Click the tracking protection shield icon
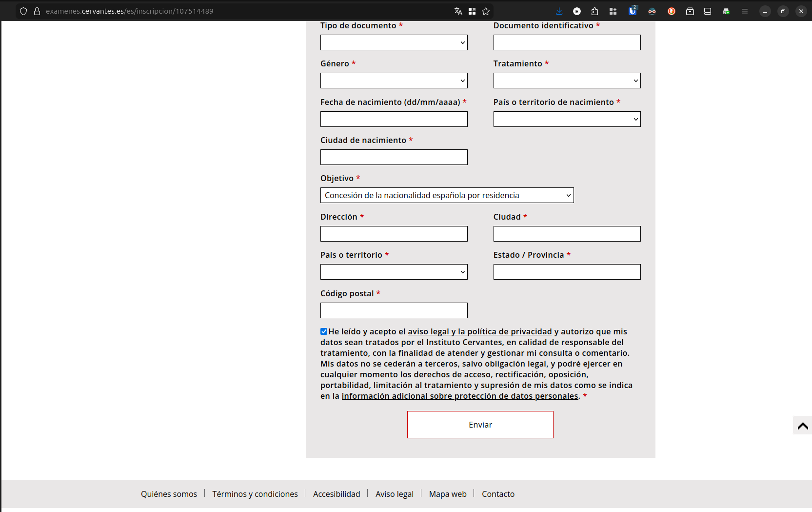This screenshot has height=512, width=812. click(23, 11)
